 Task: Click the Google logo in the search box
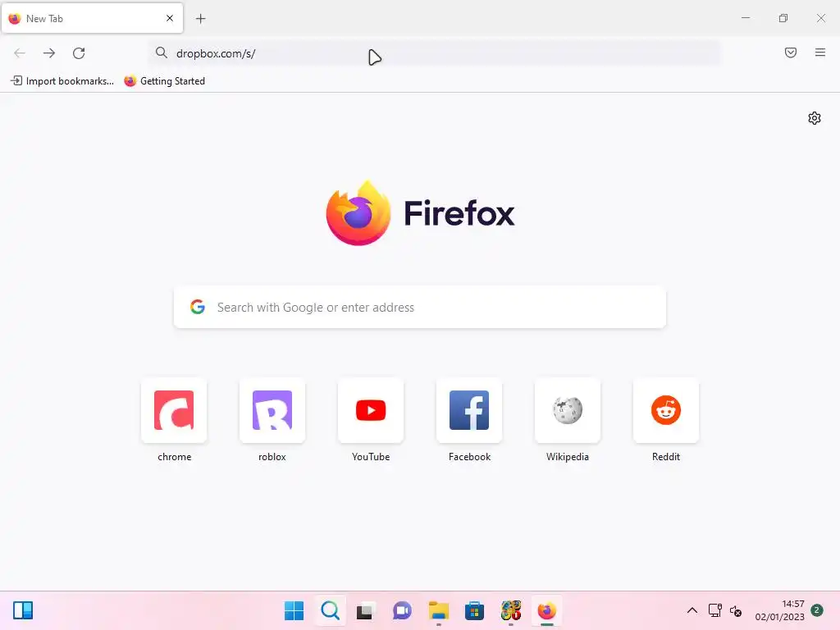point(198,307)
